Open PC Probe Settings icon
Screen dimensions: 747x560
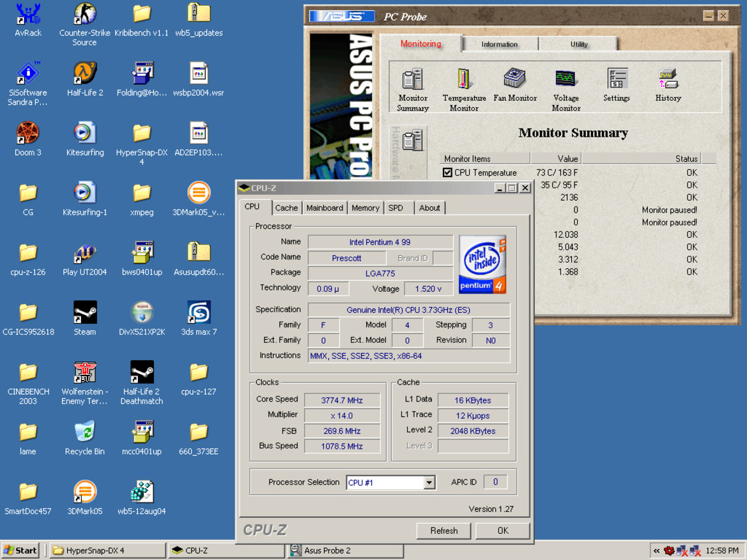point(617,85)
